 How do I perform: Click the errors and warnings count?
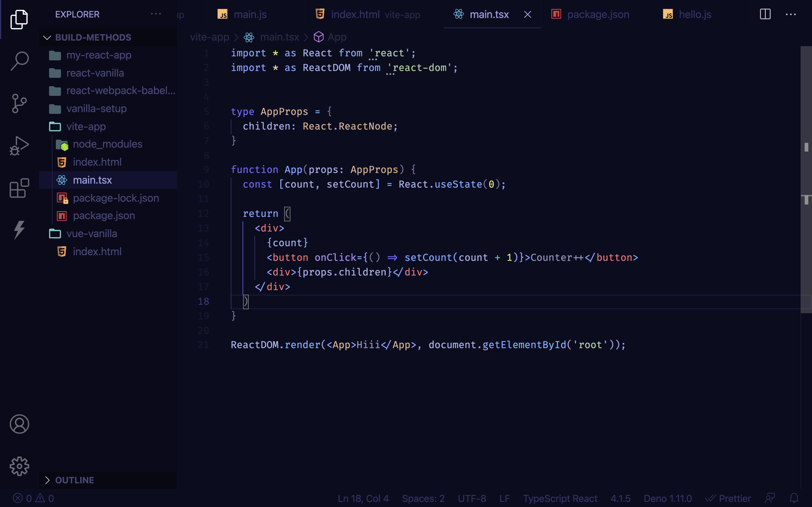coord(34,498)
